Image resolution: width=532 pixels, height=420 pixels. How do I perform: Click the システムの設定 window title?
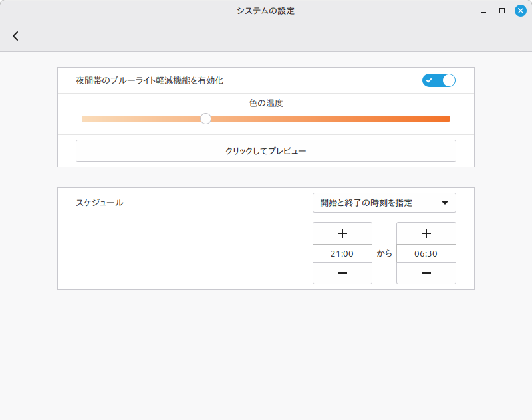pyautogui.click(x=265, y=10)
